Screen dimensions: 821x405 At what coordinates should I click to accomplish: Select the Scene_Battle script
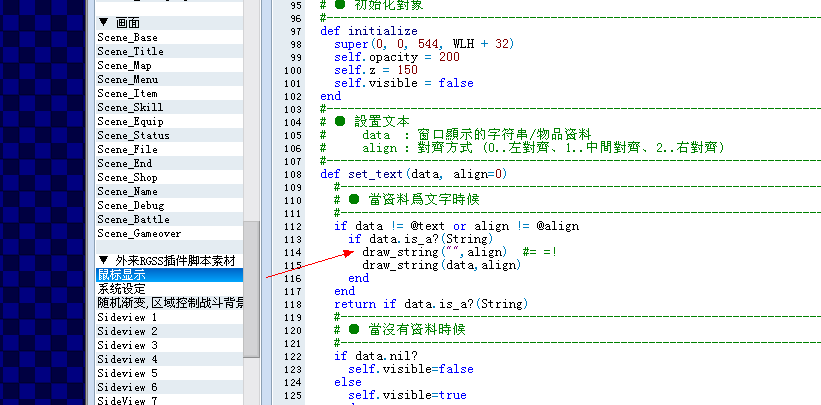pos(170,219)
